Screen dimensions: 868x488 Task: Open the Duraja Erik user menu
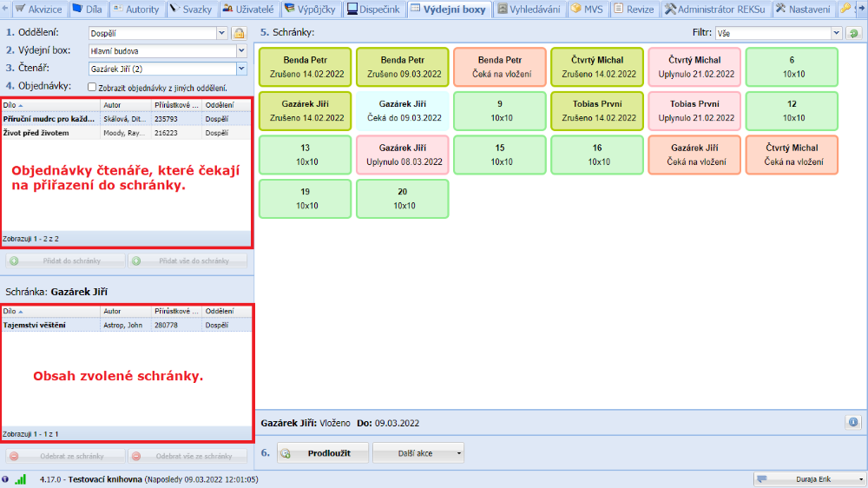coord(810,478)
